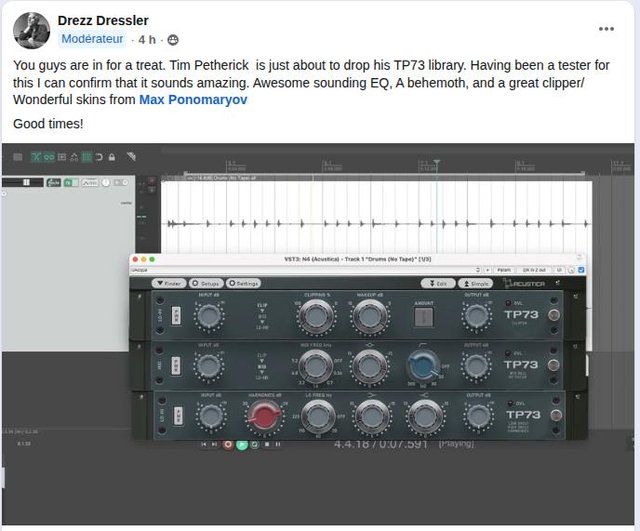
Task: Open the Finder dropdown in plugin
Action: pyautogui.click(x=169, y=283)
